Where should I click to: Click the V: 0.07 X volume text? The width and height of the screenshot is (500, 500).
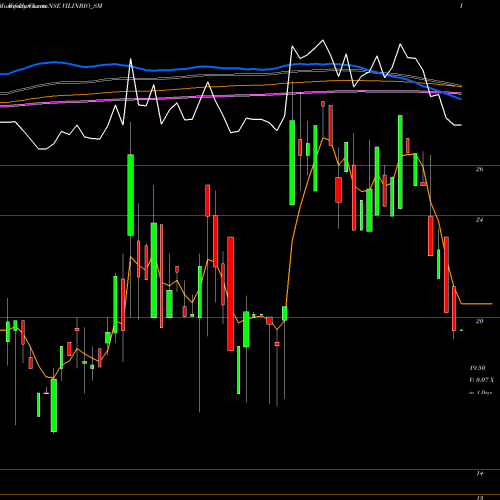(x=481, y=380)
